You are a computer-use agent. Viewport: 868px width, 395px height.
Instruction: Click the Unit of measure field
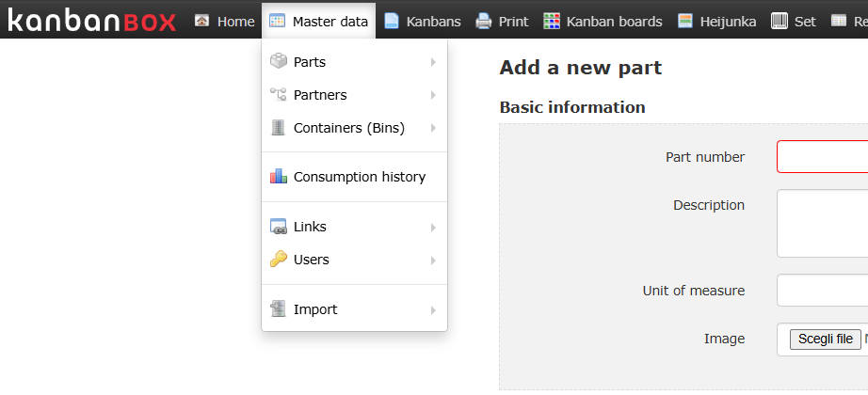point(822,291)
